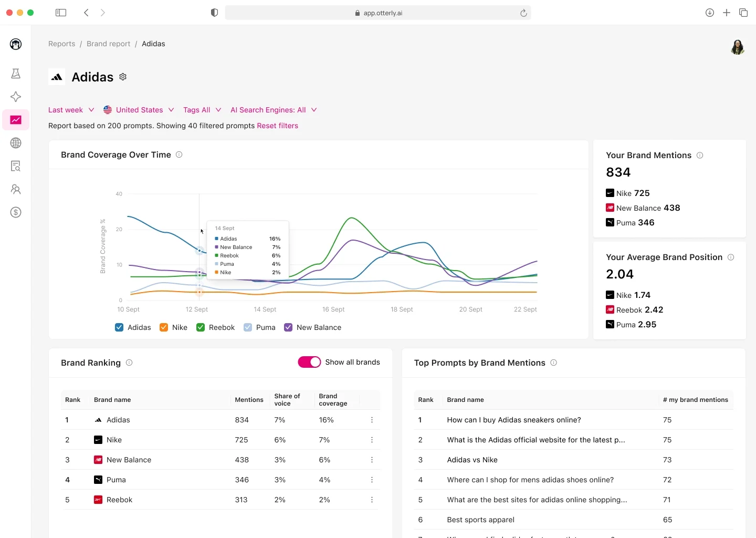Viewport: 756px width, 538px height.
Task: Click the info icon next to Your Brand Mentions
Action: tap(700, 155)
